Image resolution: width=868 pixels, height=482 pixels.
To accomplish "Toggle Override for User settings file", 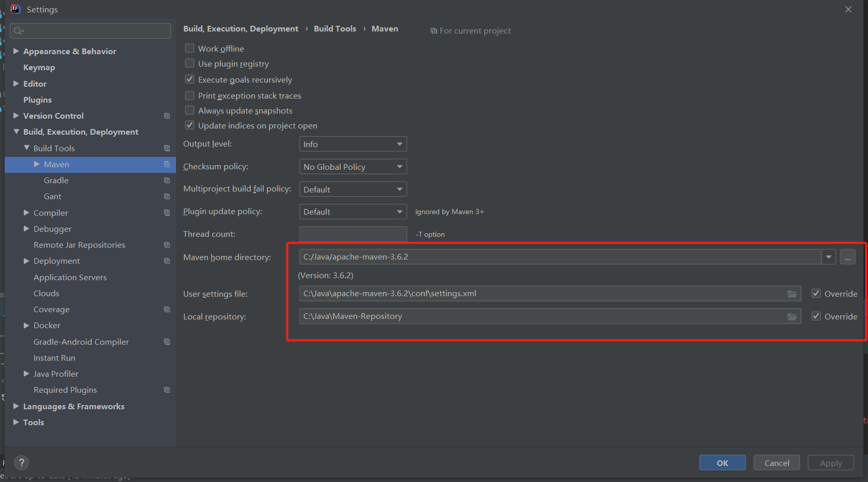I will (x=816, y=293).
